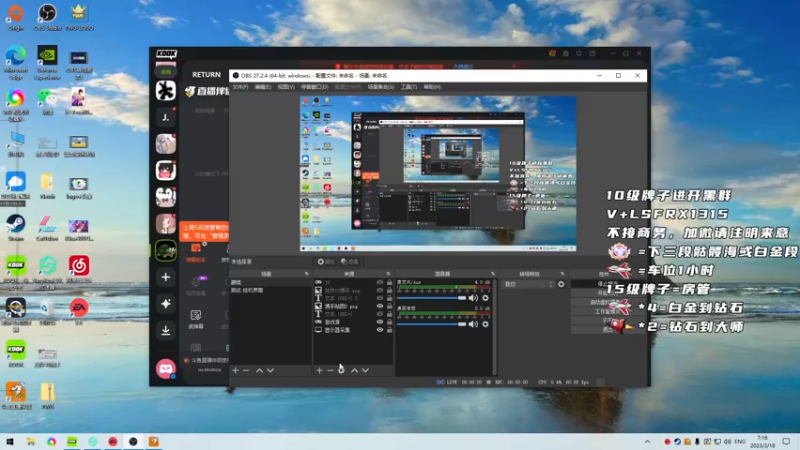The image size is (800, 450).
Task: Open Windows Start menu
Action: pyautogui.click(x=10, y=442)
